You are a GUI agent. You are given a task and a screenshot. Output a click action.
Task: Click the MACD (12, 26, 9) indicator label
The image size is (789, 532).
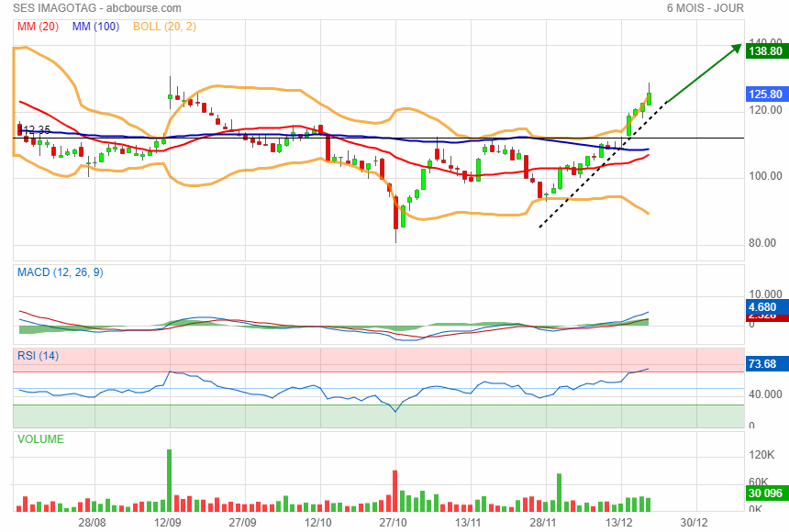61,272
